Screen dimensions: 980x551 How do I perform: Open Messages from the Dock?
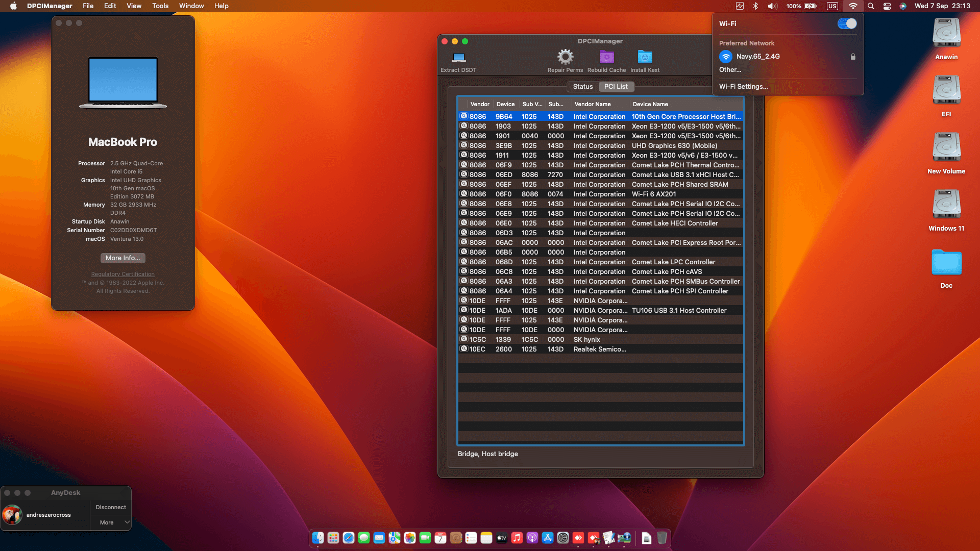tap(364, 538)
